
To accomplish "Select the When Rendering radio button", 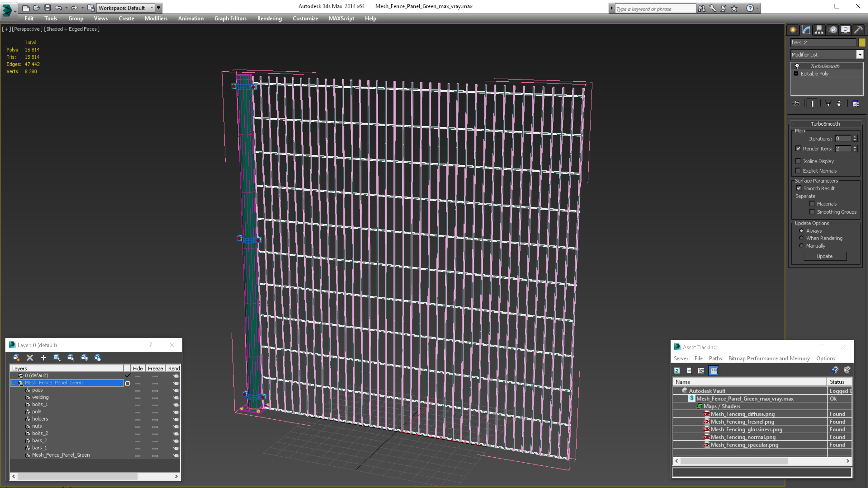I will [801, 238].
